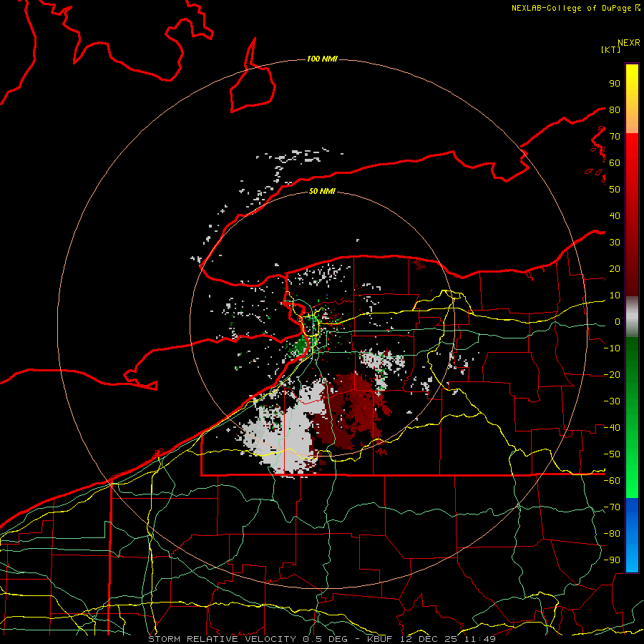Image resolution: width=644 pixels, height=644 pixels.
Task: Click the -70 knot scale label
Action: (612, 507)
